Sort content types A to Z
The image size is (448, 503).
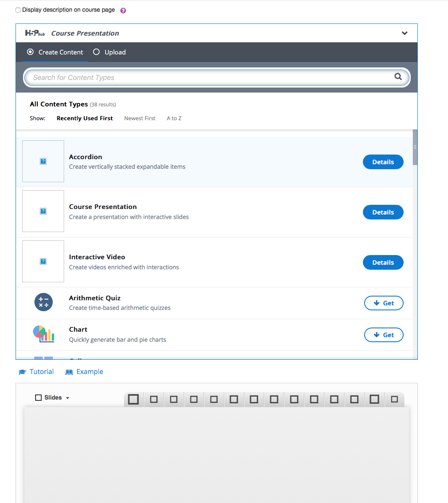(174, 118)
